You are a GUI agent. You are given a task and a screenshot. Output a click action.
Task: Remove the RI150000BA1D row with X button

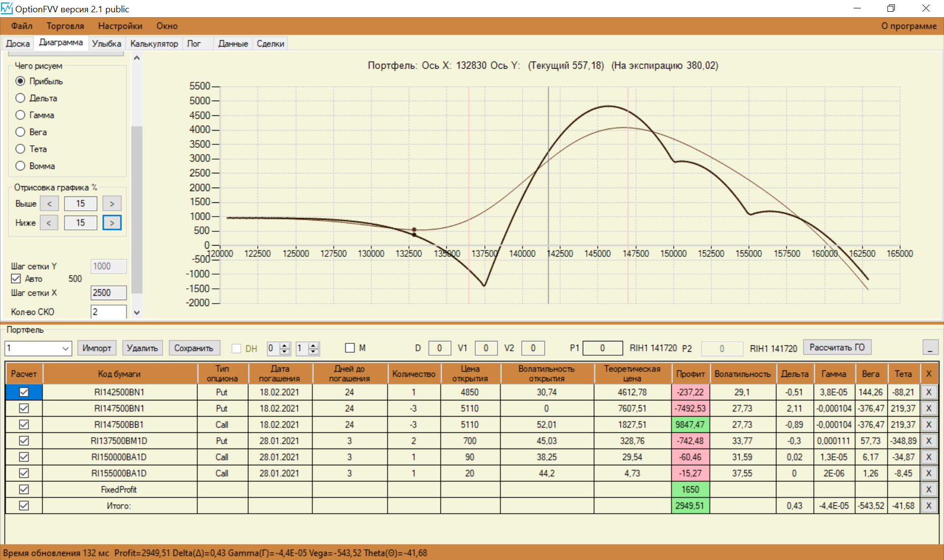tap(928, 457)
